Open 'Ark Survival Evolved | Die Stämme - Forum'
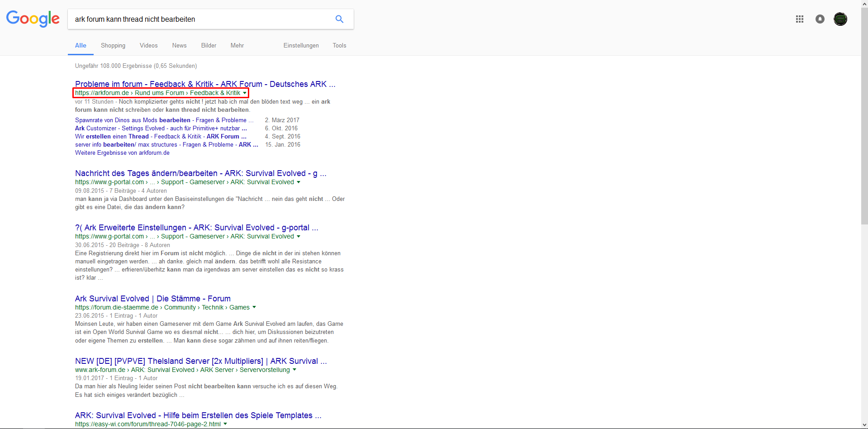868x429 pixels. (153, 299)
